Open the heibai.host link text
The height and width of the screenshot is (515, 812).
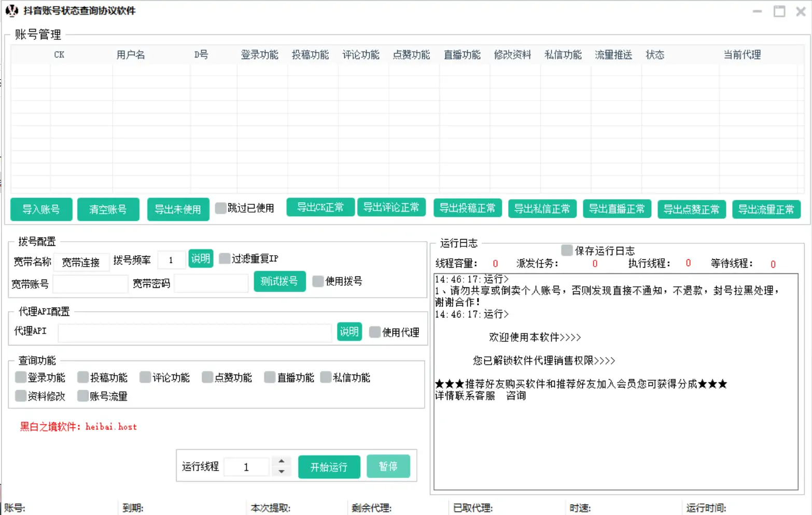pyautogui.click(x=111, y=427)
